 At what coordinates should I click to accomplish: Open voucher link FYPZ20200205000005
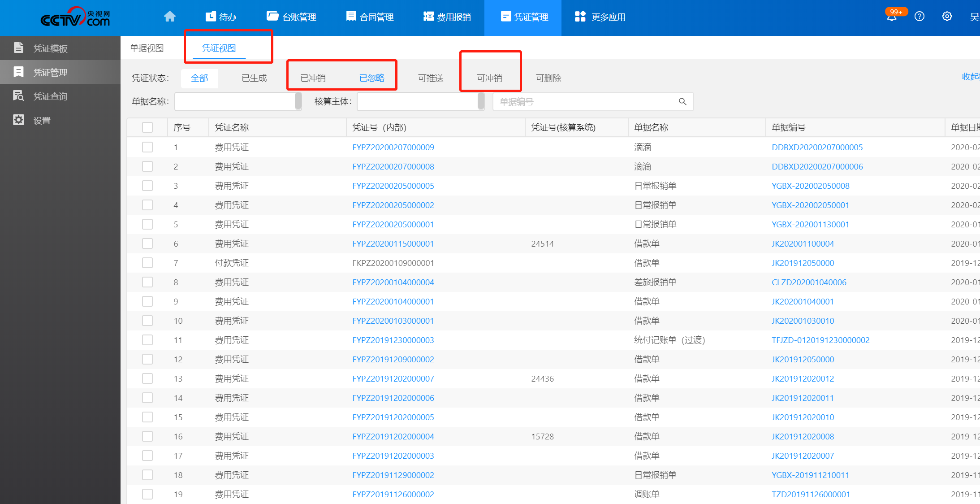393,186
